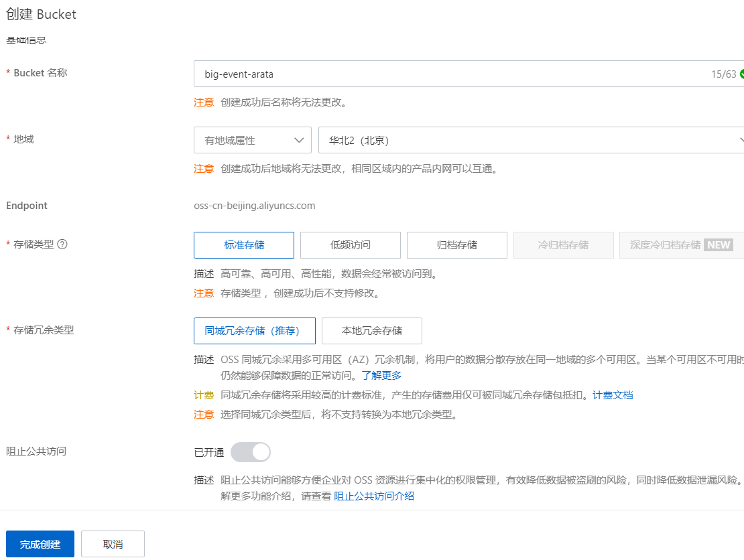Viewport: 744px width, 560px height.
Task: Select 深度冷归档存储 NEW storage type
Action: coord(682,244)
